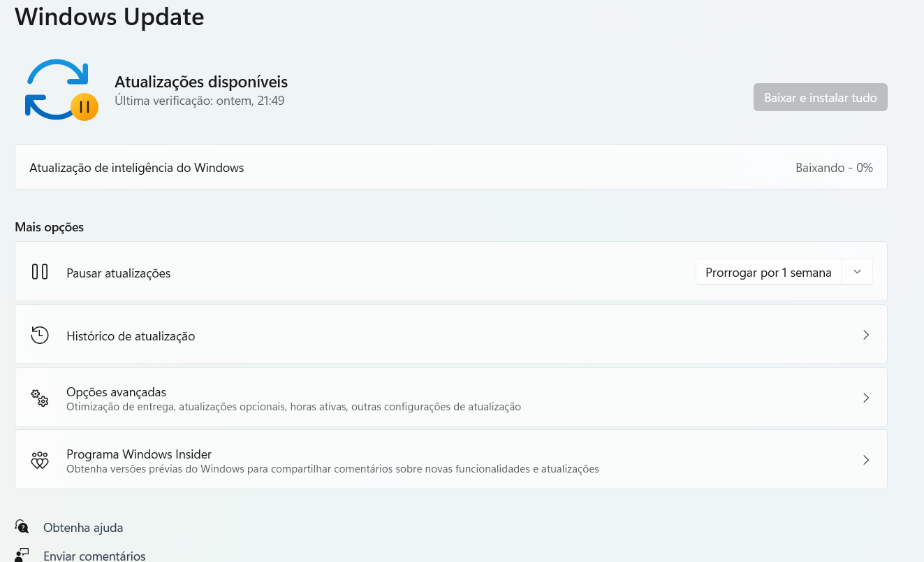
Task: Click the help icon next to Obtenha ajuda
Action: tap(22, 527)
